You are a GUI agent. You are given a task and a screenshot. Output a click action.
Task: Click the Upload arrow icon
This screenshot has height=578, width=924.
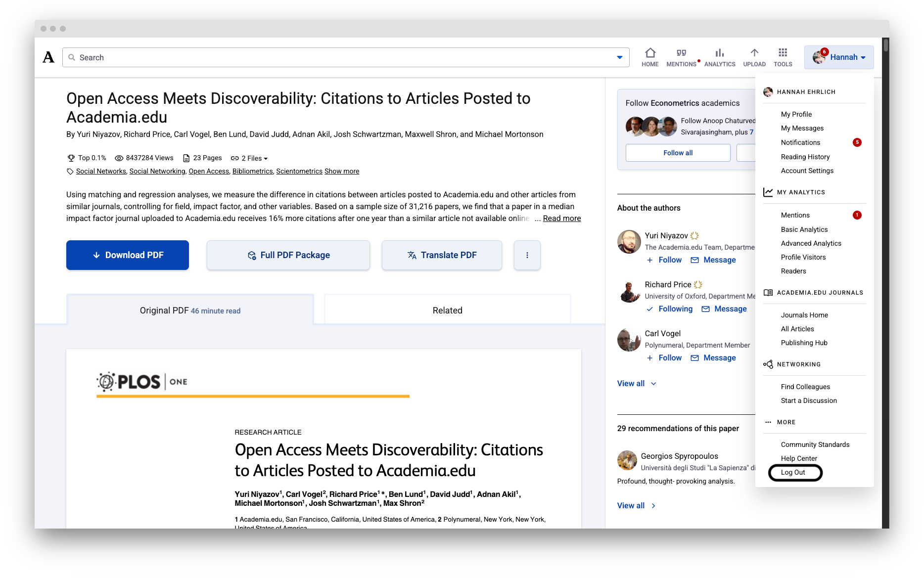pyautogui.click(x=754, y=53)
